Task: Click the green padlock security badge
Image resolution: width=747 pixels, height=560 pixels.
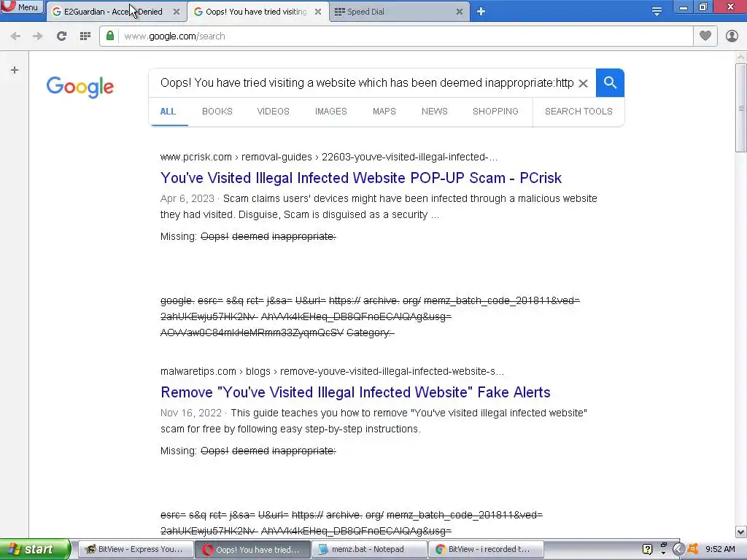Action: point(110,36)
